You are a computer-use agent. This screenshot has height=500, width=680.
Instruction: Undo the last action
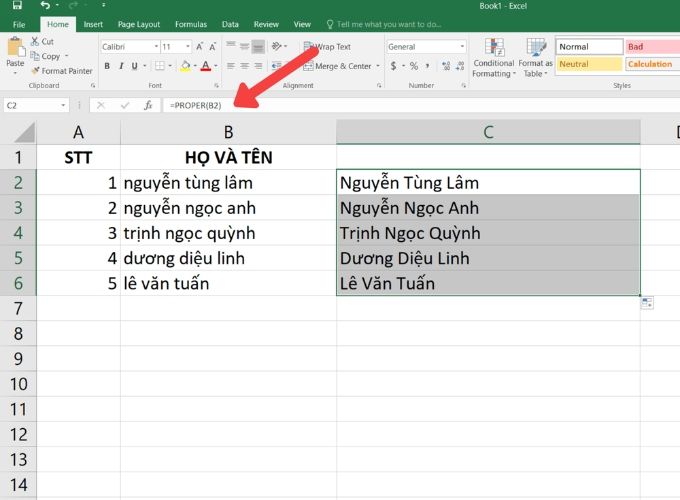[x=45, y=6]
